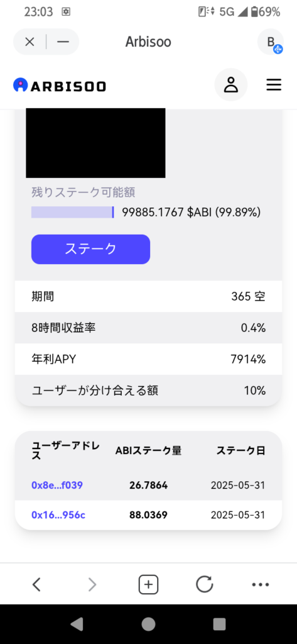The width and height of the screenshot is (297, 644).
Task: Go back with browser back arrow
Action: coord(36,584)
